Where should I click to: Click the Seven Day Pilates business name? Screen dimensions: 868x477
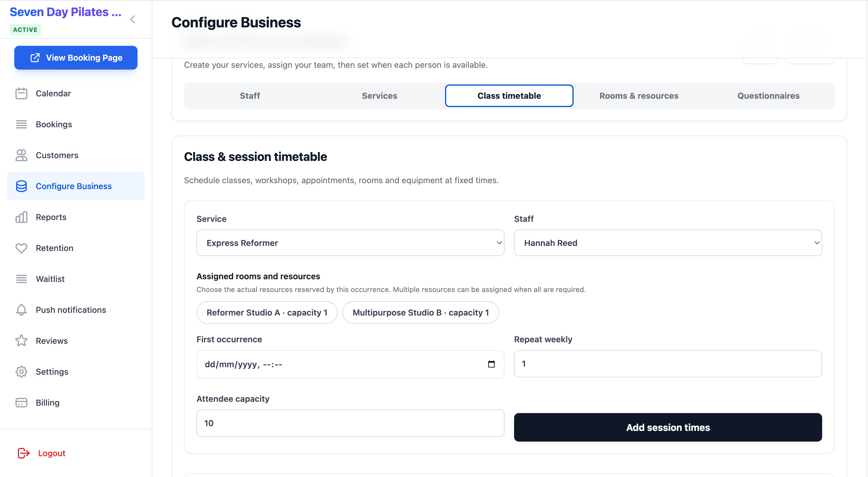[65, 12]
